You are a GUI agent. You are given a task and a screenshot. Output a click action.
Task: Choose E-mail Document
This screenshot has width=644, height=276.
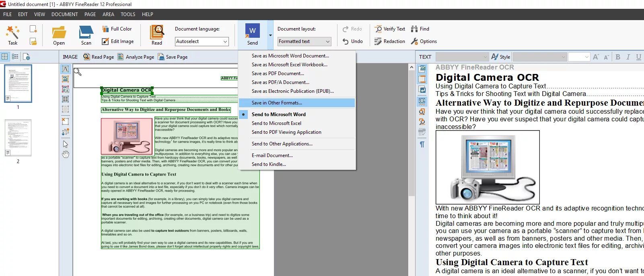tap(297, 155)
